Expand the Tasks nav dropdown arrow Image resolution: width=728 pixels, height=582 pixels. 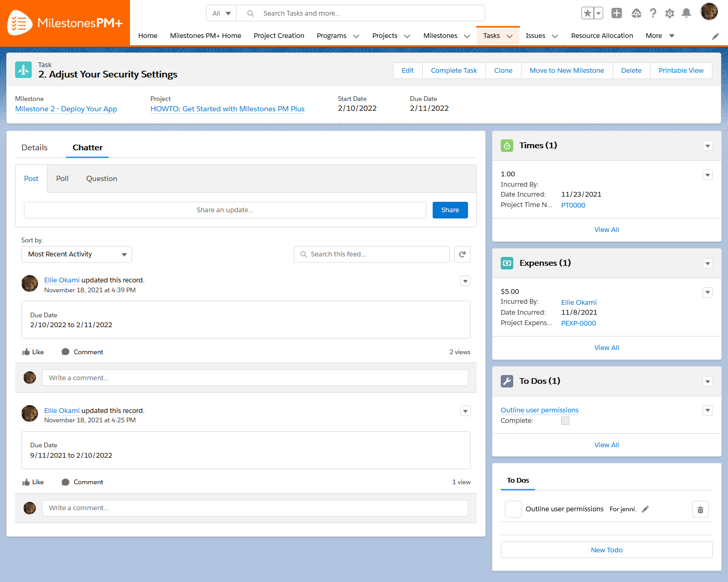510,36
